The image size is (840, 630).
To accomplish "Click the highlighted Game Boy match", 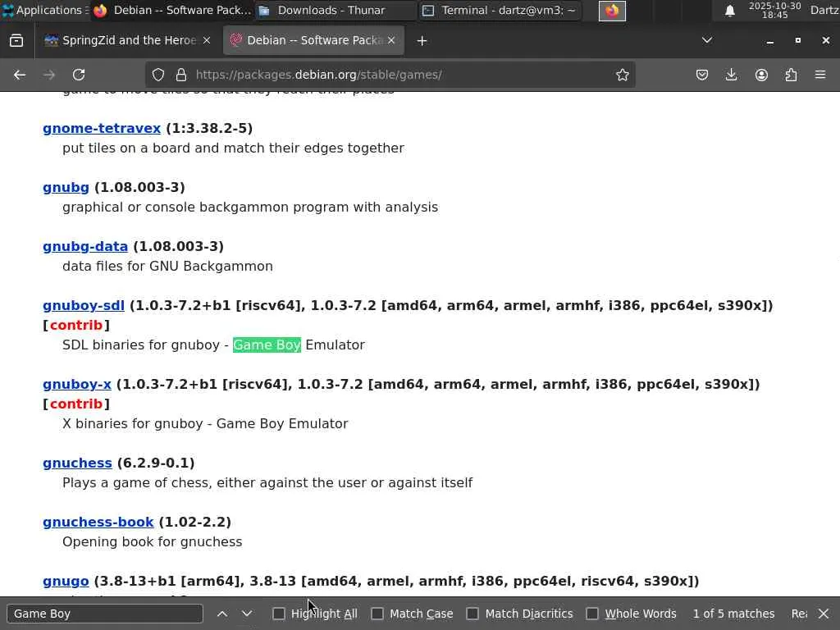I will click(x=267, y=345).
